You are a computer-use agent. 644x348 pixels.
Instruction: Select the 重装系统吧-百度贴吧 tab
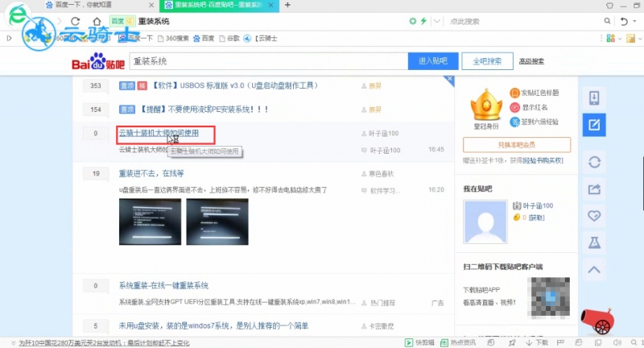pos(217,6)
